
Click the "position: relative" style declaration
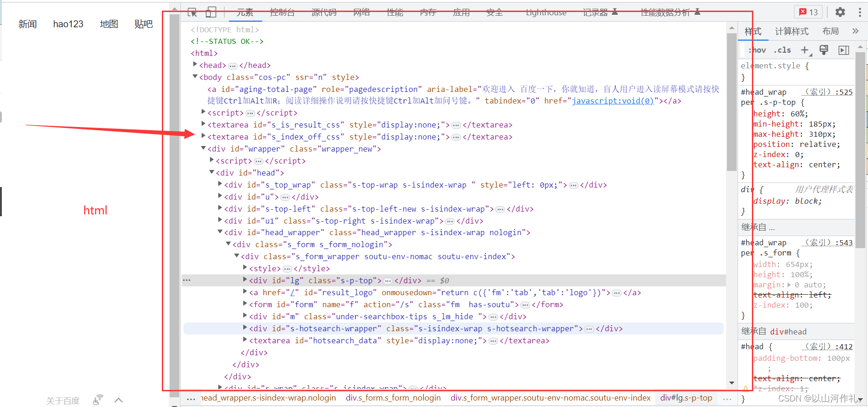pos(796,144)
